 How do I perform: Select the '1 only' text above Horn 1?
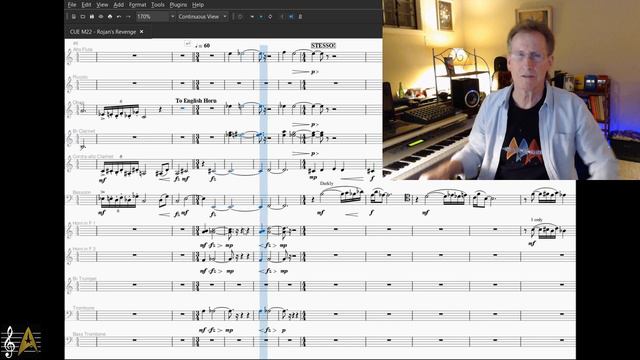[536, 220]
